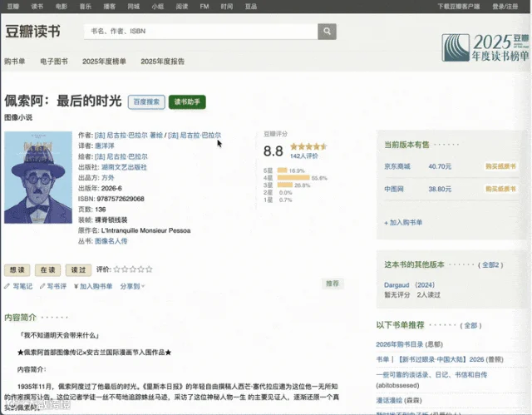Open the 豆瓣读书 logo

coord(32,32)
